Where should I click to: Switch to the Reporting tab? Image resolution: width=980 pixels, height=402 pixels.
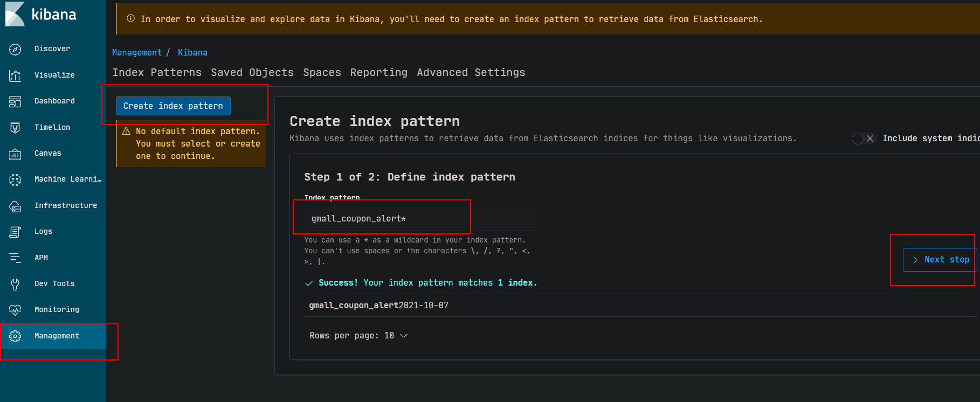click(379, 72)
